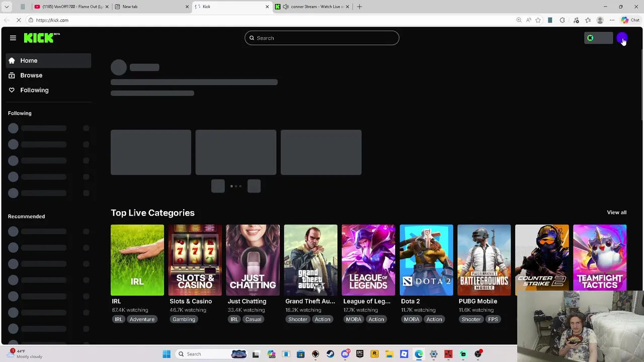Open Task View on the taskbar
Screen dimensions: 644x362
pos(256,354)
